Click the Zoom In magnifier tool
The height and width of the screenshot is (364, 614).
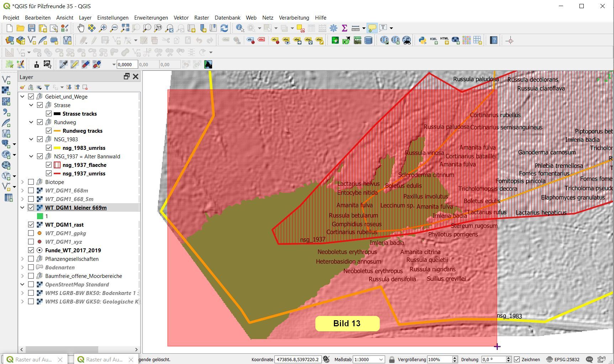tap(103, 28)
